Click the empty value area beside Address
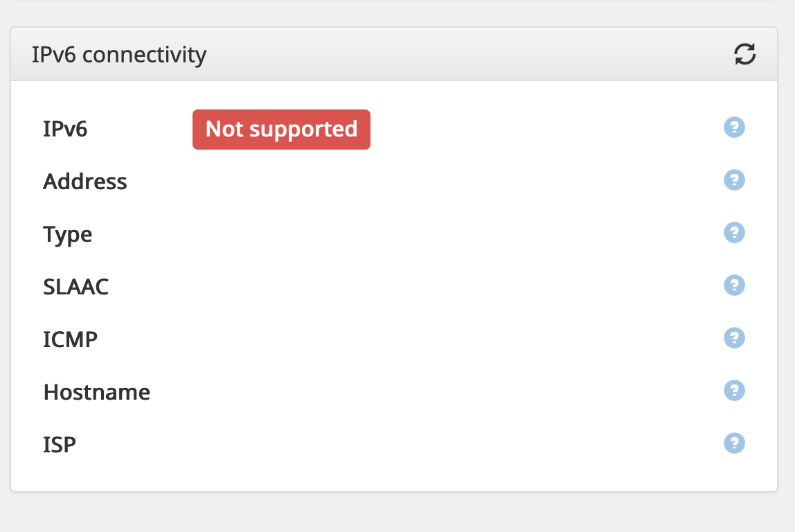Image resolution: width=795 pixels, height=532 pixels. 452,181
